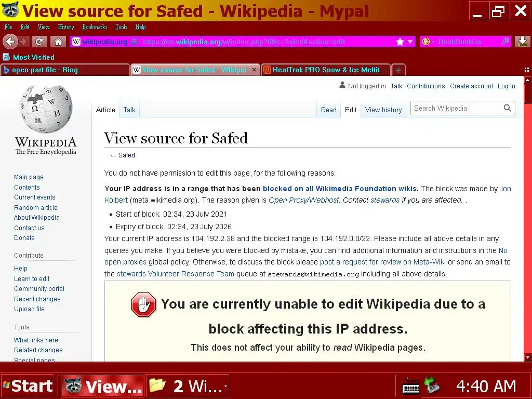Click the Most Visited bookmarks icon
532x399 pixels.
(6, 57)
